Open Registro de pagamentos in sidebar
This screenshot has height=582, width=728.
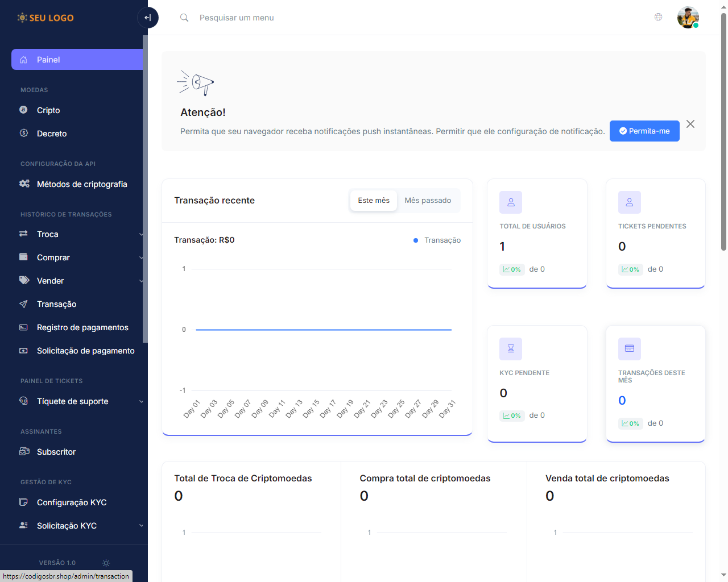[x=82, y=327]
